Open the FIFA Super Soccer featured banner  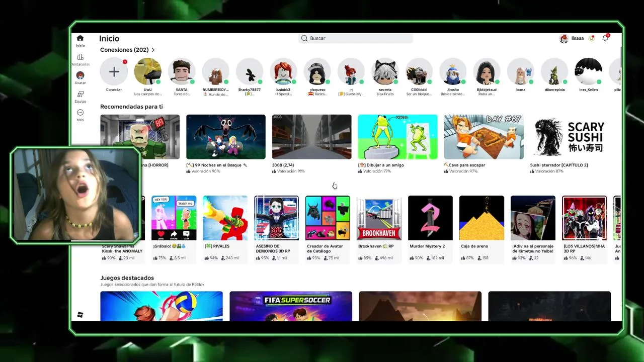(x=291, y=306)
